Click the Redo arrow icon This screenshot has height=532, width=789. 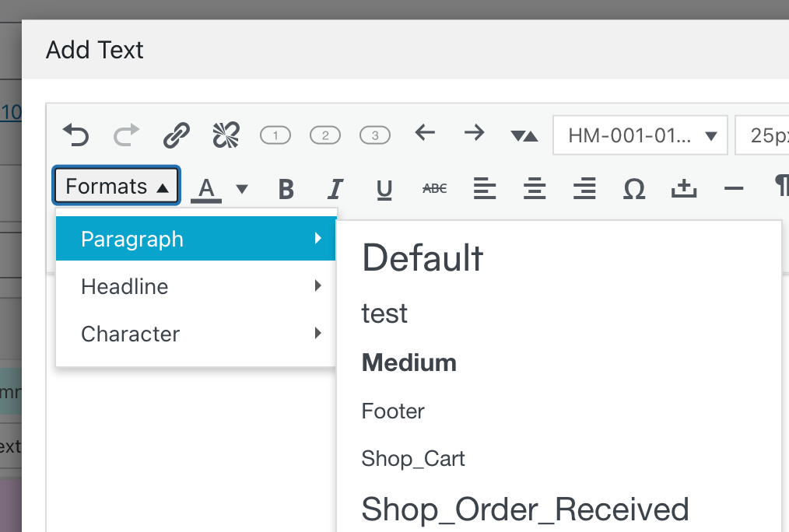point(125,135)
